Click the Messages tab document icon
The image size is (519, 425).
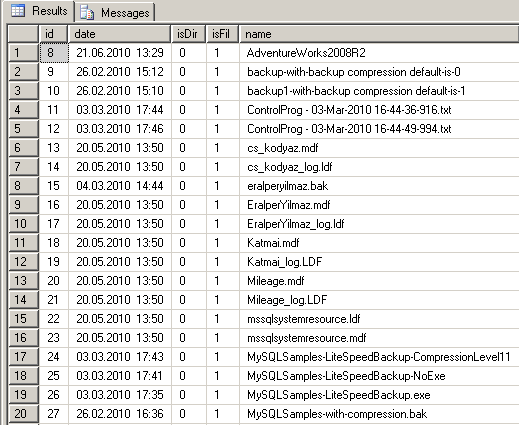(x=87, y=12)
